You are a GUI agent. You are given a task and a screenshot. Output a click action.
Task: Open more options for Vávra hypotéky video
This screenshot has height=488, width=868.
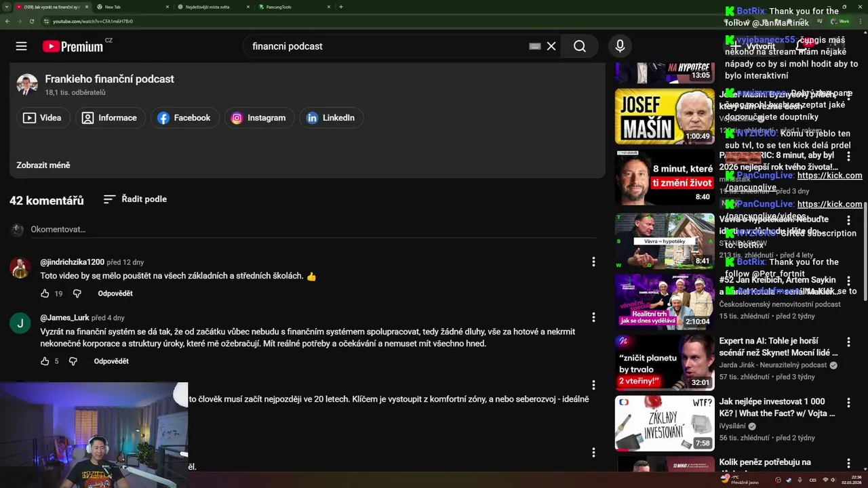848,220
